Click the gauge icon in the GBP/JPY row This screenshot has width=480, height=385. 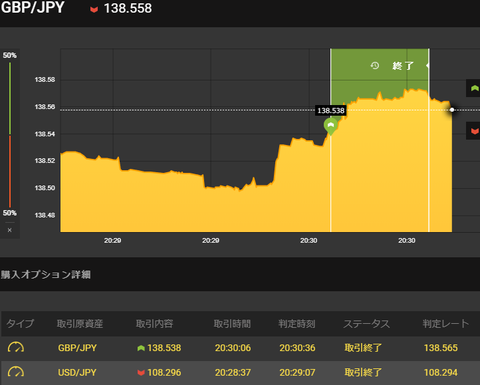pos(16,348)
